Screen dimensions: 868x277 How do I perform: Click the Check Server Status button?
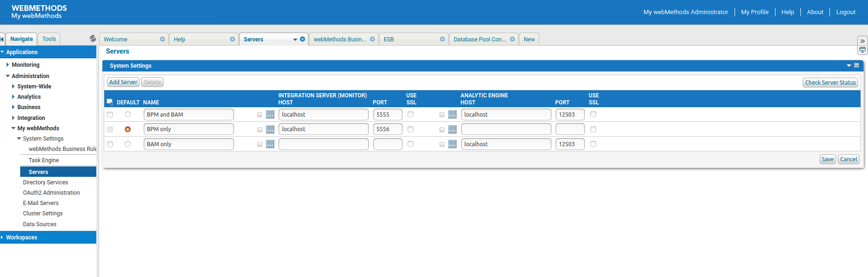(x=830, y=83)
